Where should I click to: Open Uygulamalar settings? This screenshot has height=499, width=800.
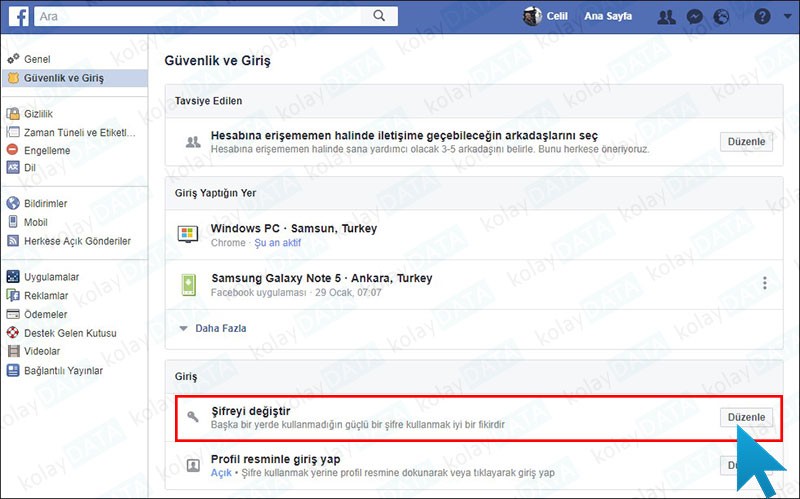click(x=52, y=277)
